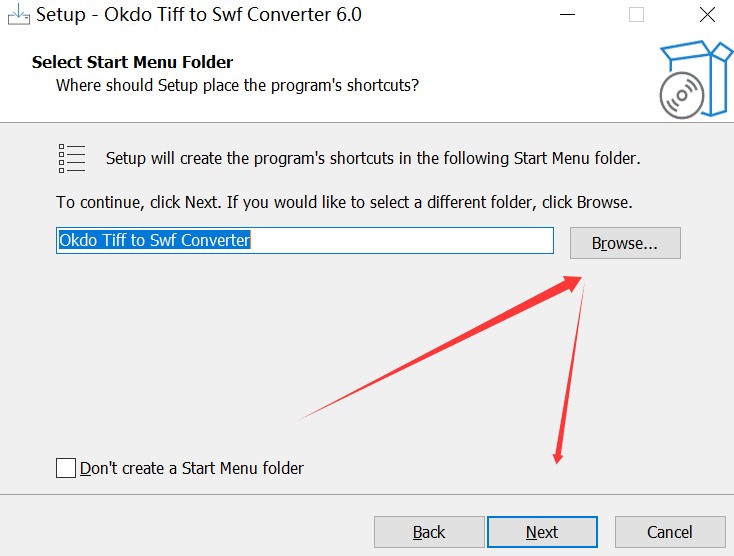Close the Setup wizard window
This screenshot has width=734, height=556.
[x=704, y=15]
